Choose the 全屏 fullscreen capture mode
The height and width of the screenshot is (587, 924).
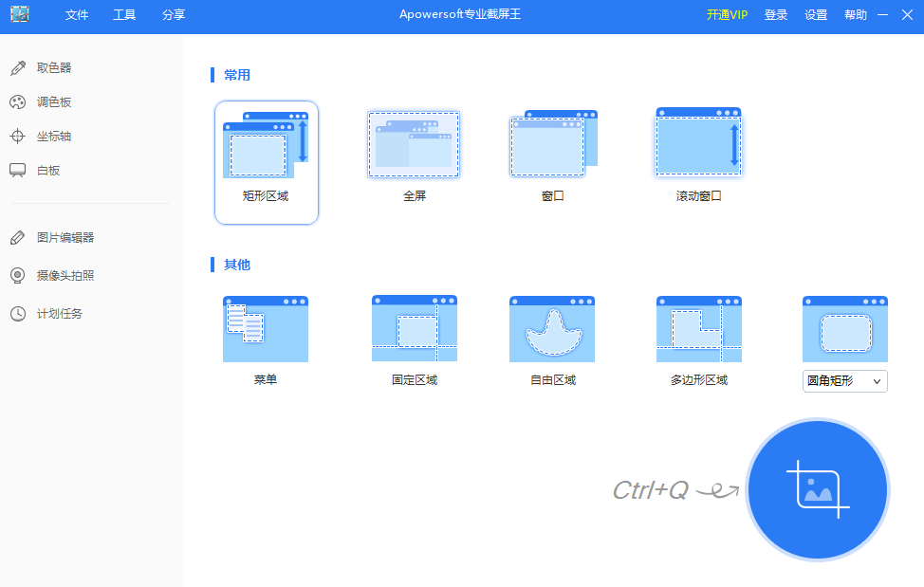[414, 144]
